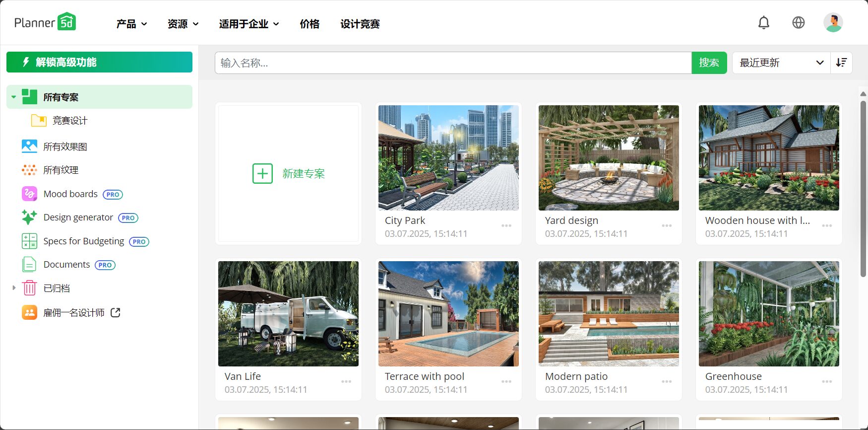Expand the 已归档 tree arrow
Image resolution: width=868 pixels, height=430 pixels.
tap(14, 288)
